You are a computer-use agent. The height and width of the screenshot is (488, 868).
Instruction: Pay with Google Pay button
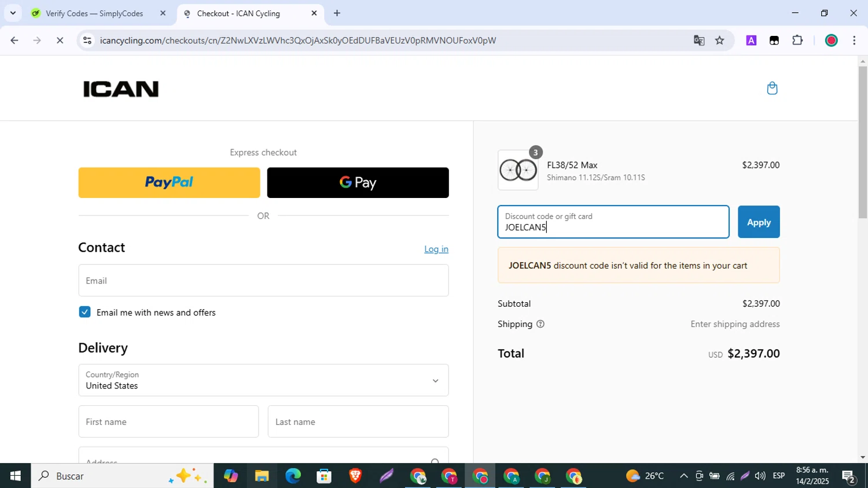click(x=358, y=183)
